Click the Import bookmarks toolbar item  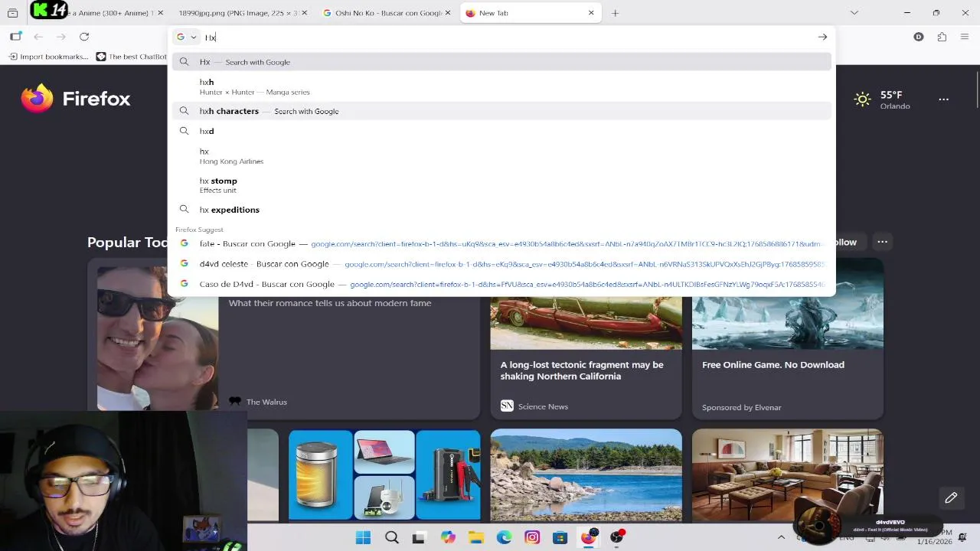[x=48, y=57]
